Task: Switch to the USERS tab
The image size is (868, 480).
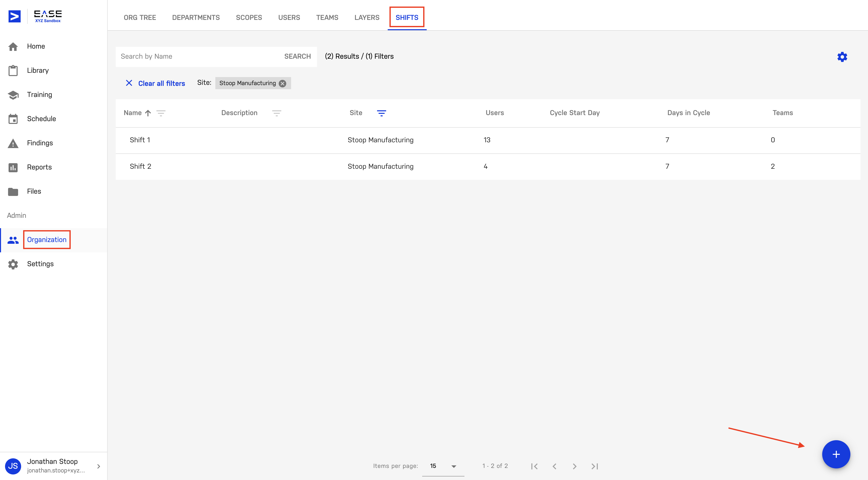Action: pyautogui.click(x=289, y=18)
